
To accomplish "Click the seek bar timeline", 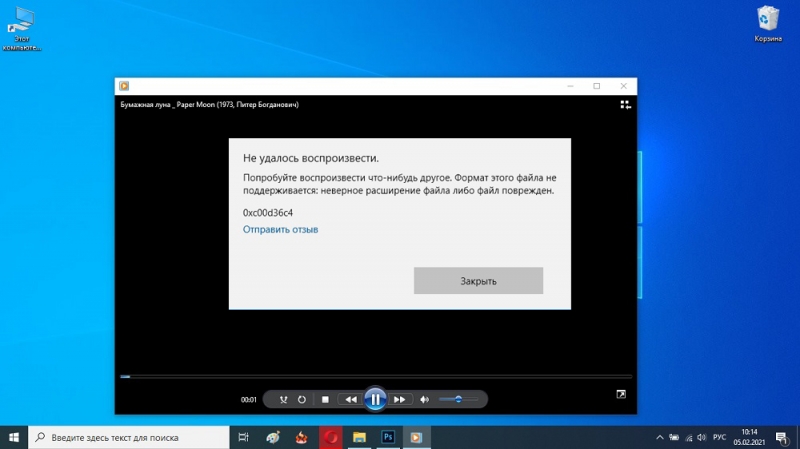I will (x=376, y=377).
